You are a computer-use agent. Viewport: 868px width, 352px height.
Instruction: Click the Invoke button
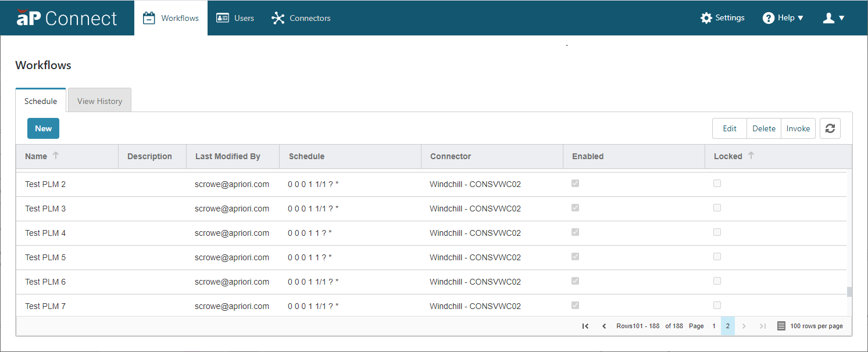tap(798, 128)
